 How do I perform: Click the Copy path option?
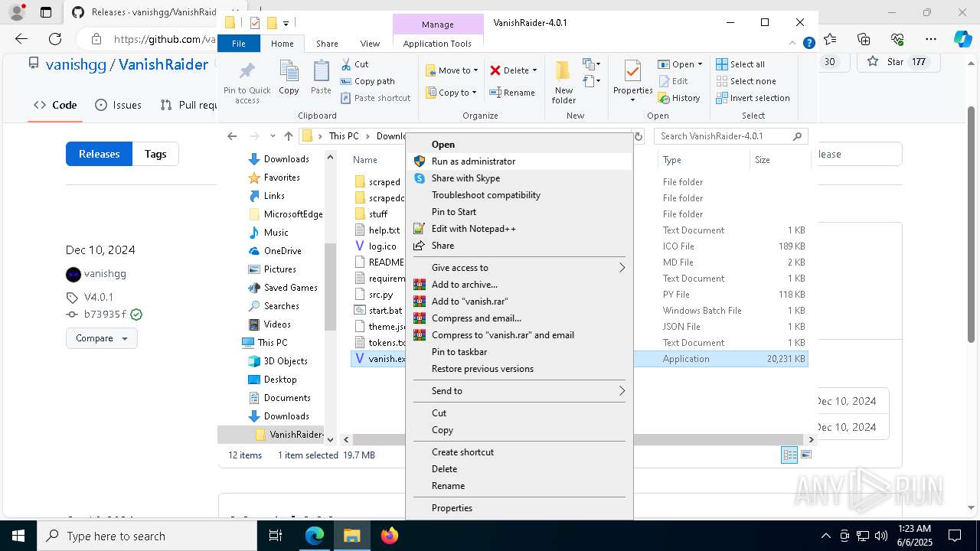[x=367, y=81]
